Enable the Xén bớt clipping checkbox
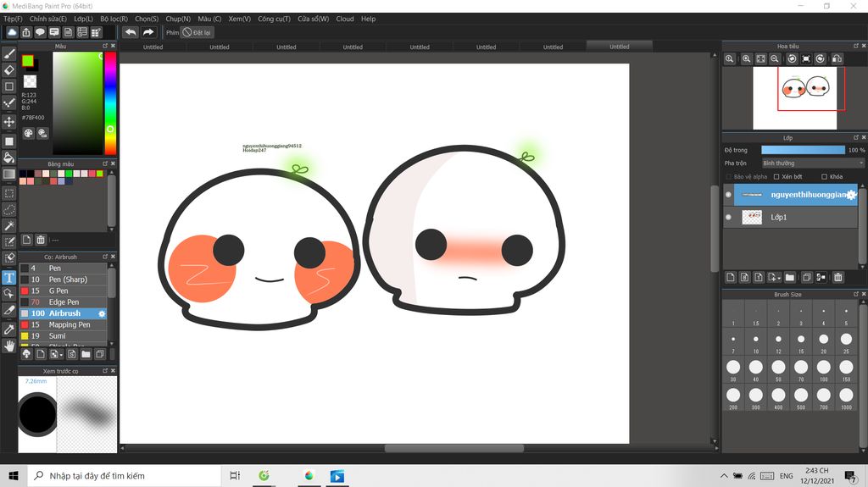The width and height of the screenshot is (868, 487). [x=776, y=176]
